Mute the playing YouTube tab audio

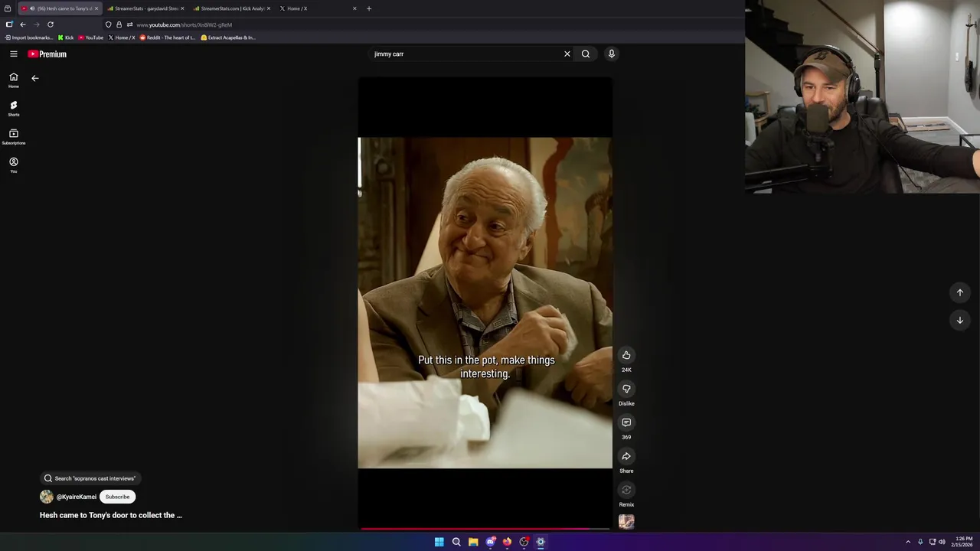click(32, 8)
